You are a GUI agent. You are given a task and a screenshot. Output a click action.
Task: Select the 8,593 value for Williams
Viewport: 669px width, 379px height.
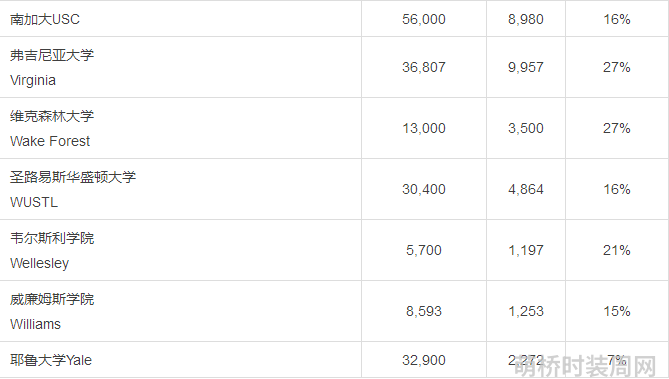[424, 311]
